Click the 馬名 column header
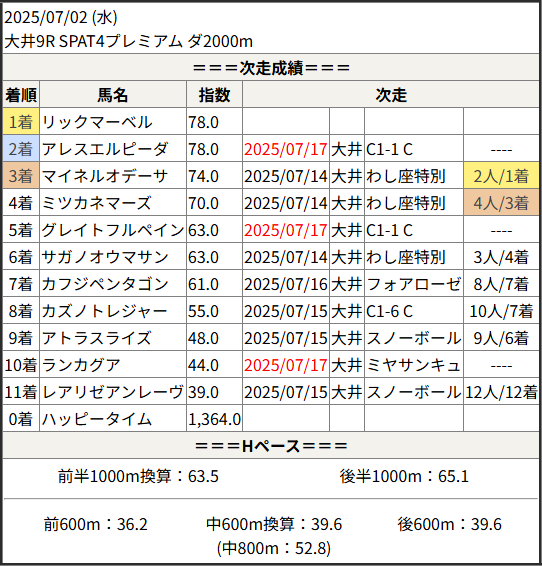The height and width of the screenshot is (566, 542). click(x=113, y=95)
